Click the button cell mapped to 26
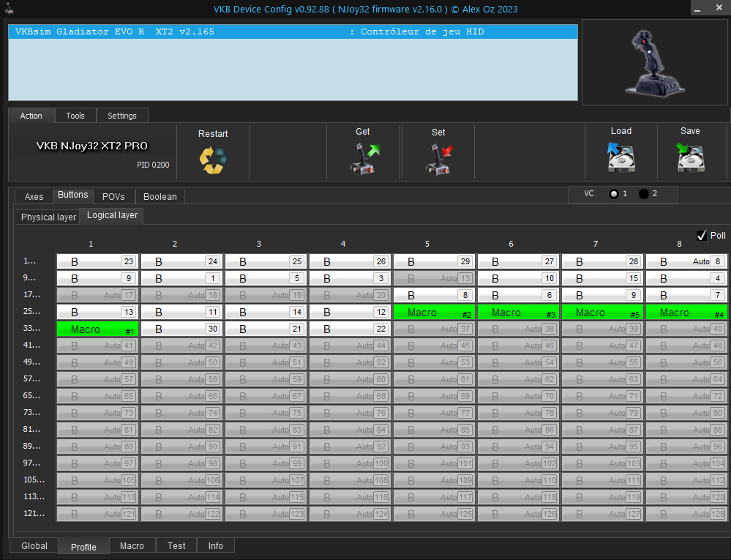 350,261
